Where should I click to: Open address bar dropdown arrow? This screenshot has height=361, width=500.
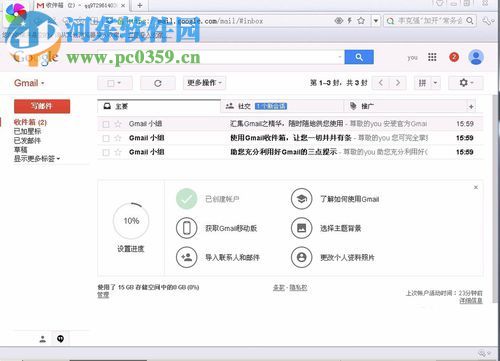376,21
